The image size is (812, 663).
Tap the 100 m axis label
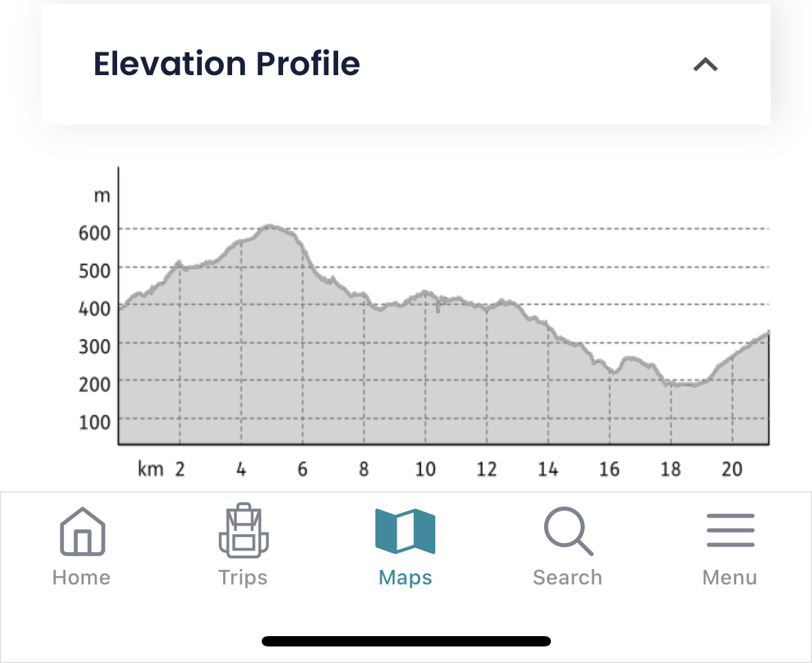[x=94, y=422]
